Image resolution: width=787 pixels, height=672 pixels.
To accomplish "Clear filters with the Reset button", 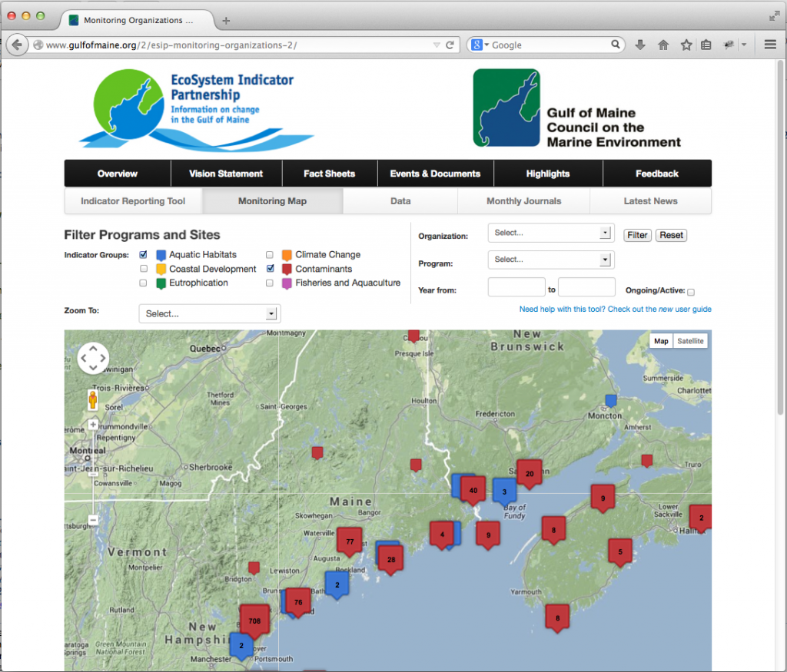I will (x=671, y=235).
